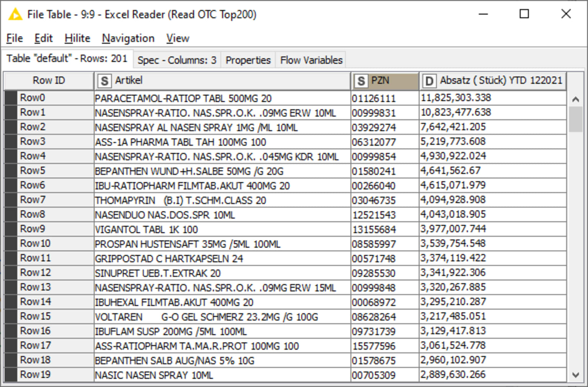588x387 pixels.
Task: Click cell GRIPPOSTAD C HARTKAPSELN 24
Action: [x=222, y=258]
